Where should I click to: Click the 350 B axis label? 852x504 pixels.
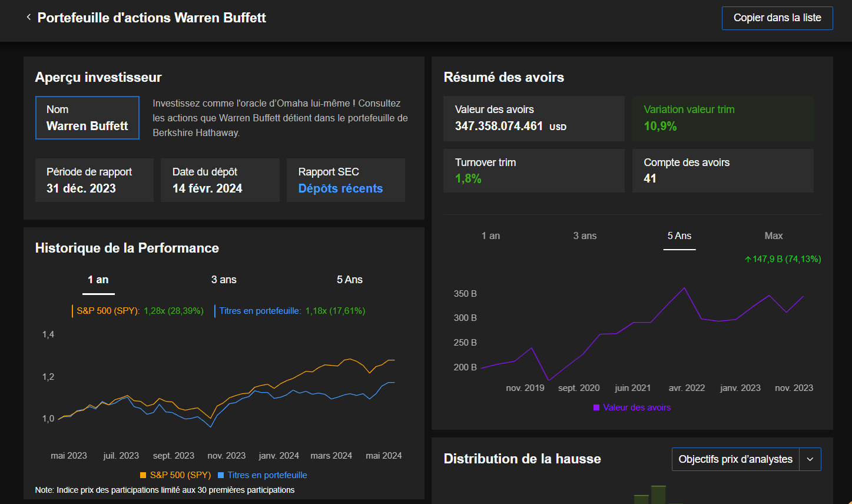pos(465,294)
